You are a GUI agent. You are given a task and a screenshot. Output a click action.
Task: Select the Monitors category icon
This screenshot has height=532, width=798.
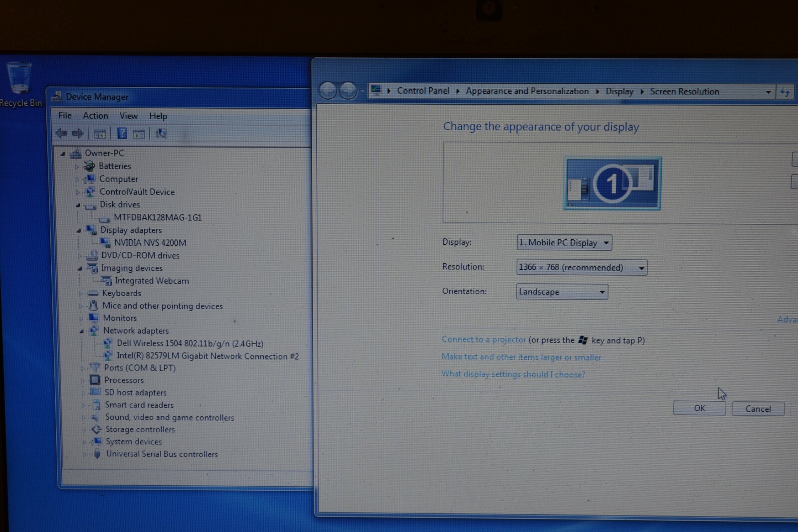coord(94,318)
